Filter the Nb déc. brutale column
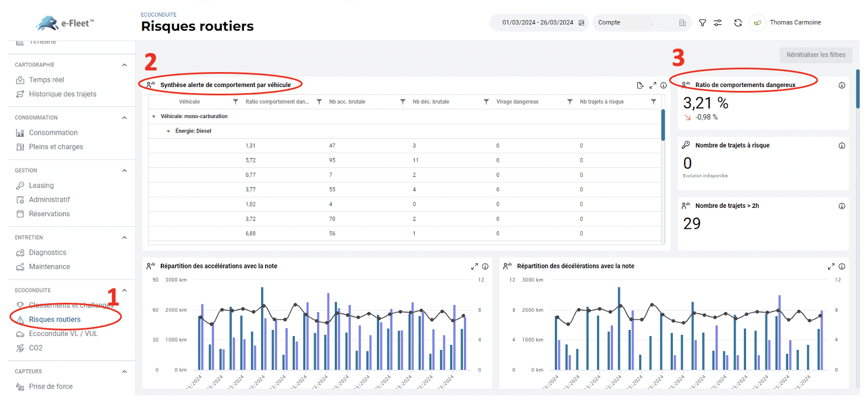The image size is (868, 407). 486,102
